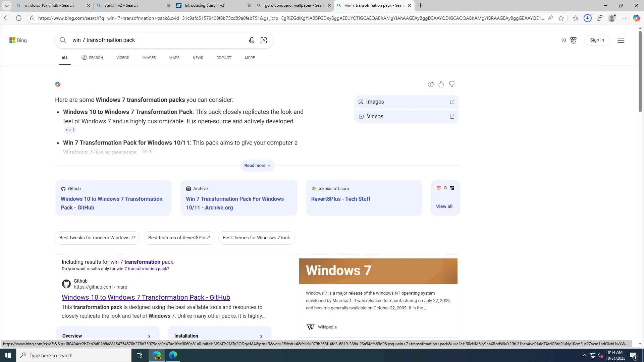Expand the Overview section chevron
This screenshot has height=362, width=644.
(x=149, y=336)
